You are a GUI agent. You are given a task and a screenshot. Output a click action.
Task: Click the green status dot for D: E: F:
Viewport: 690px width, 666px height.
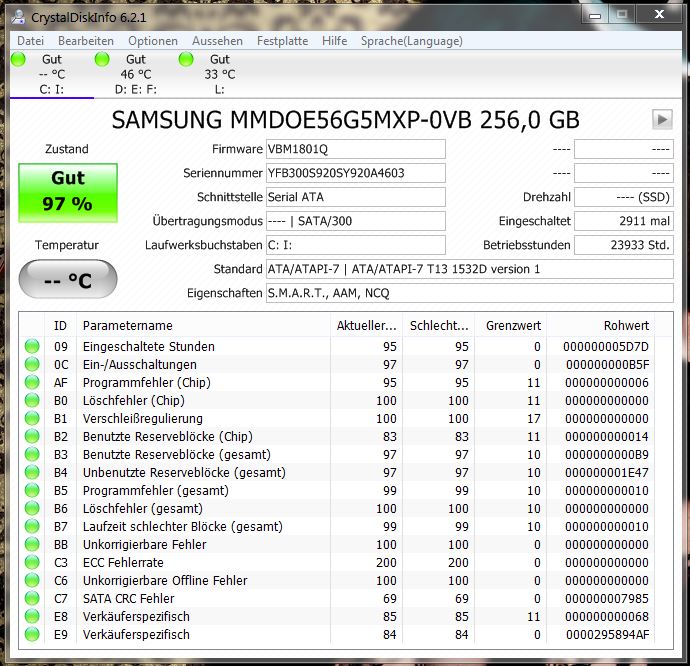pos(102,59)
